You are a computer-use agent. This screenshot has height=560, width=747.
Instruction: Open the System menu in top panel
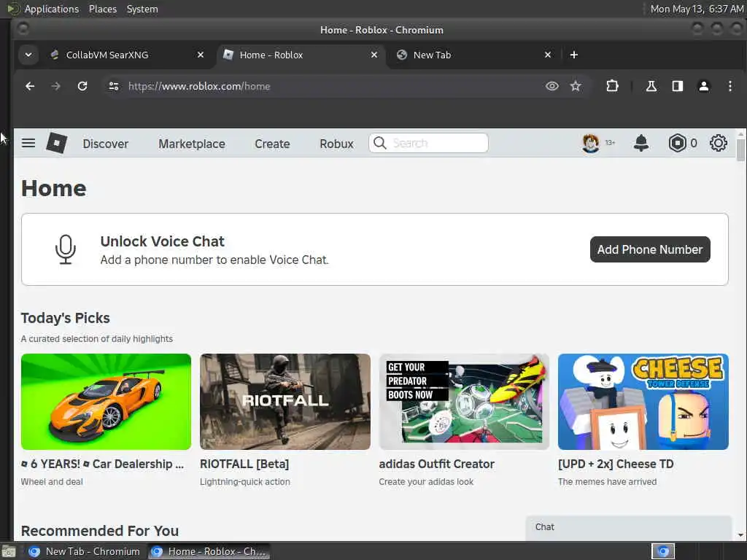pyautogui.click(x=142, y=9)
